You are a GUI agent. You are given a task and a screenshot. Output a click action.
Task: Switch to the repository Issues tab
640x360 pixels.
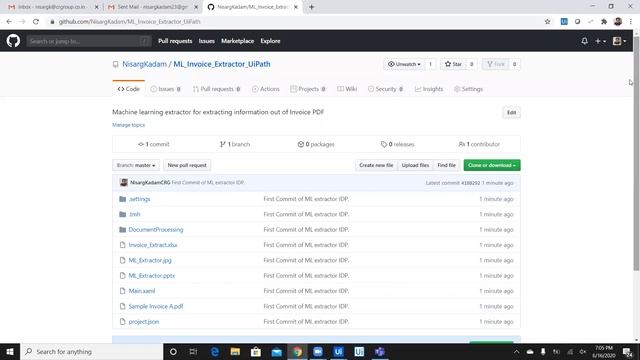coord(165,89)
